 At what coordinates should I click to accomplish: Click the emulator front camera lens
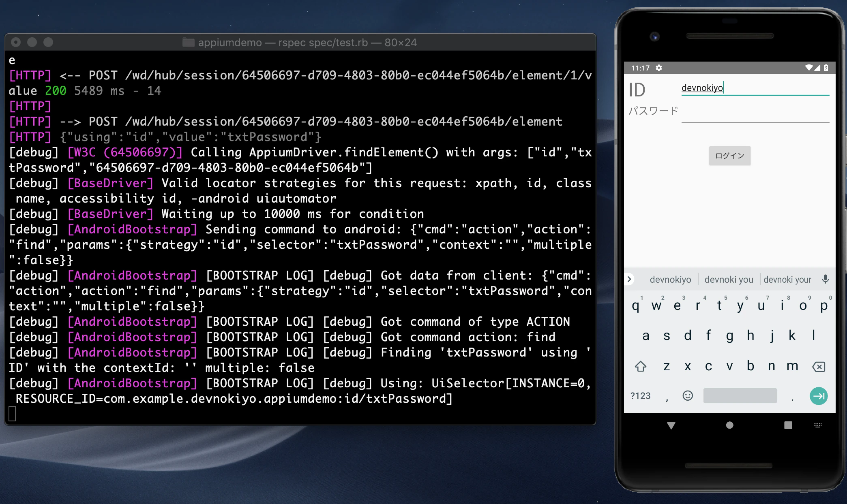[x=654, y=37]
